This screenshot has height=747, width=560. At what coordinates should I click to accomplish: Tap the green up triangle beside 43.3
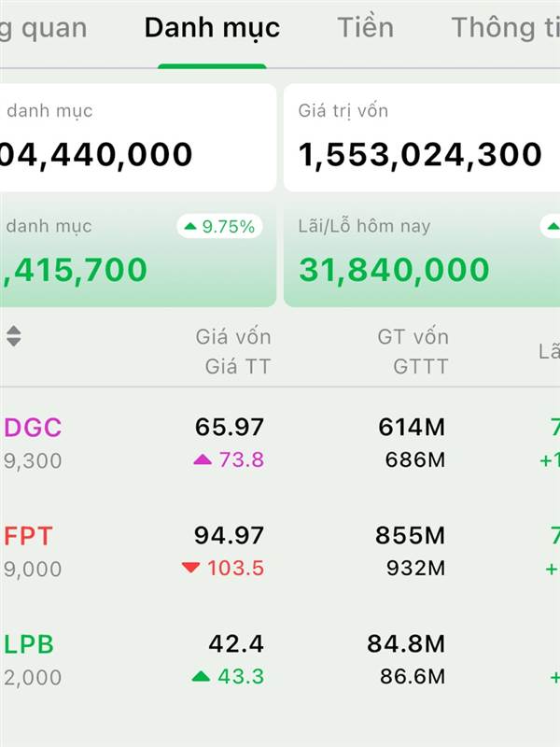[x=201, y=676]
